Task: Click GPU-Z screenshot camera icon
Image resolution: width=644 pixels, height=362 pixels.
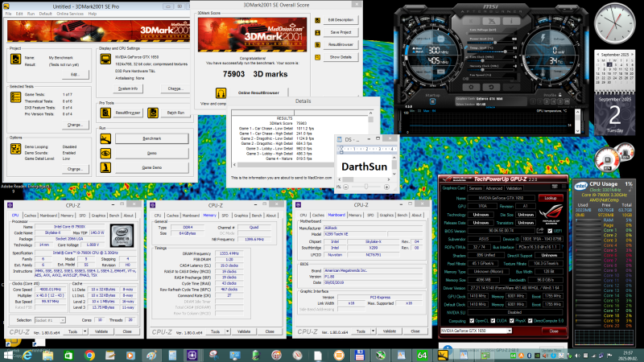Action: coord(555,187)
